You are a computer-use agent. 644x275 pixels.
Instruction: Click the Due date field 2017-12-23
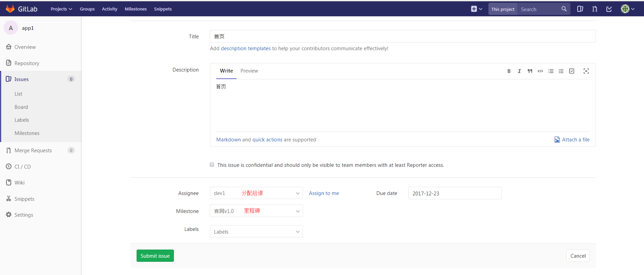(455, 193)
